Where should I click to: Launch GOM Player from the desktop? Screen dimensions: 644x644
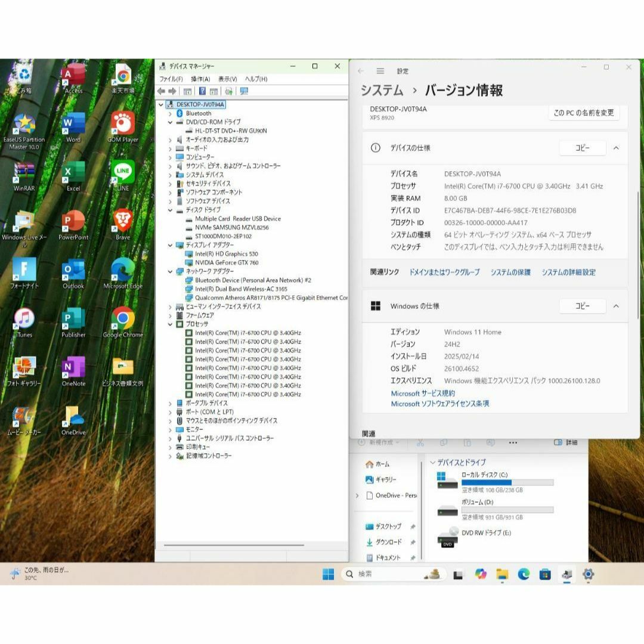coord(123,127)
